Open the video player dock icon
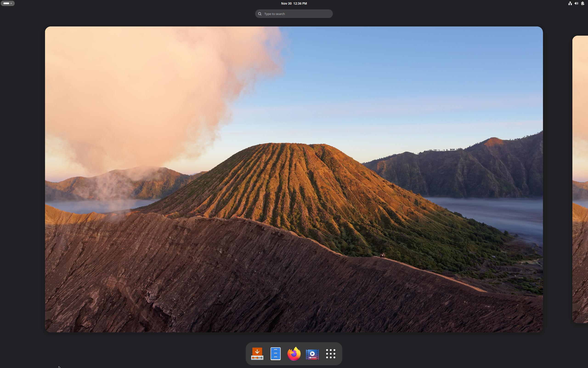Image resolution: width=588 pixels, height=368 pixels. pos(312,354)
